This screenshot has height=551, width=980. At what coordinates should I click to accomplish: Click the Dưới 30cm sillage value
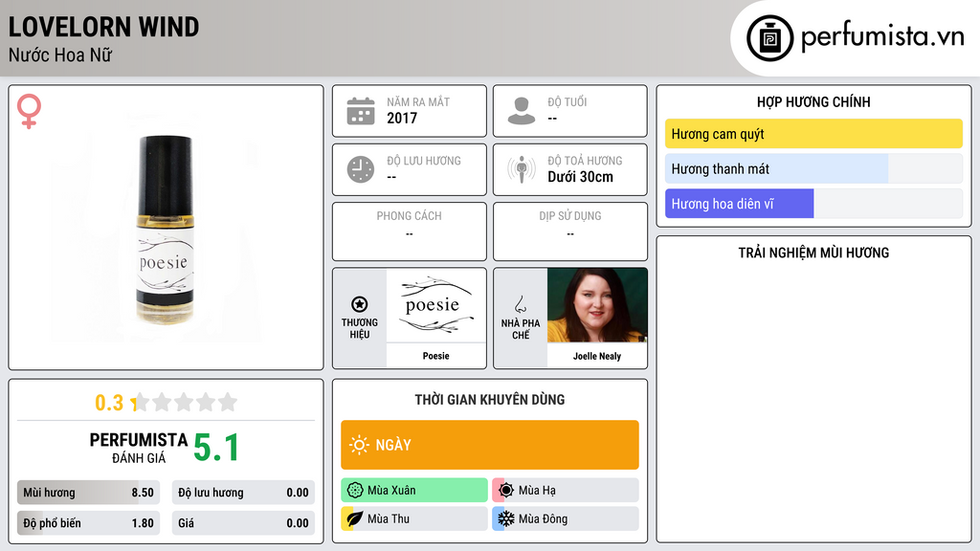click(x=581, y=177)
